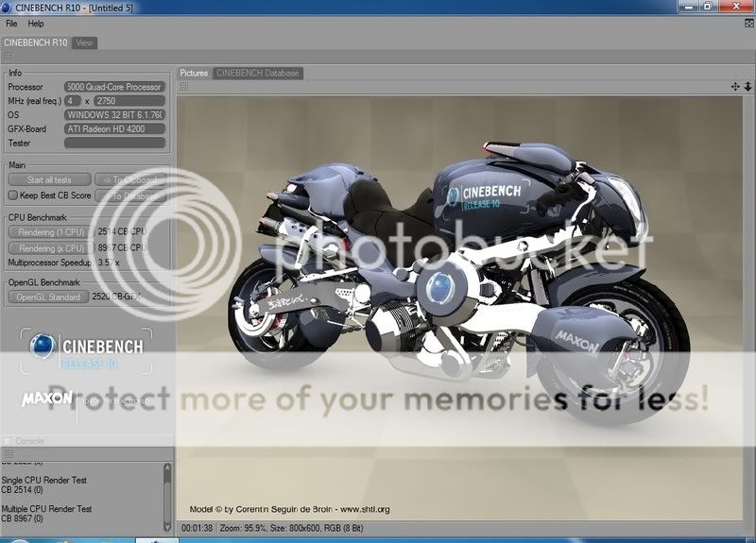This screenshot has height=543, width=756.
Task: Run OpenGL Standard benchmark
Action: click(48, 297)
